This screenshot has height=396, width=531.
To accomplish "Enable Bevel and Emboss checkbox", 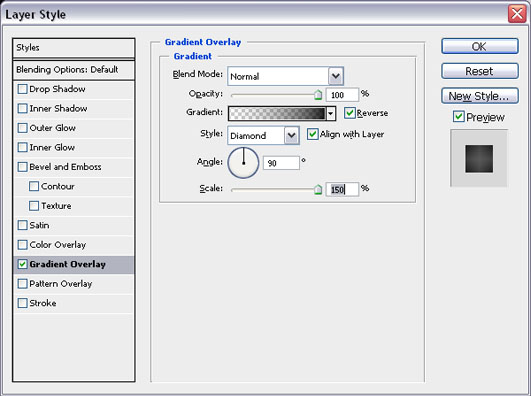I will (22, 167).
